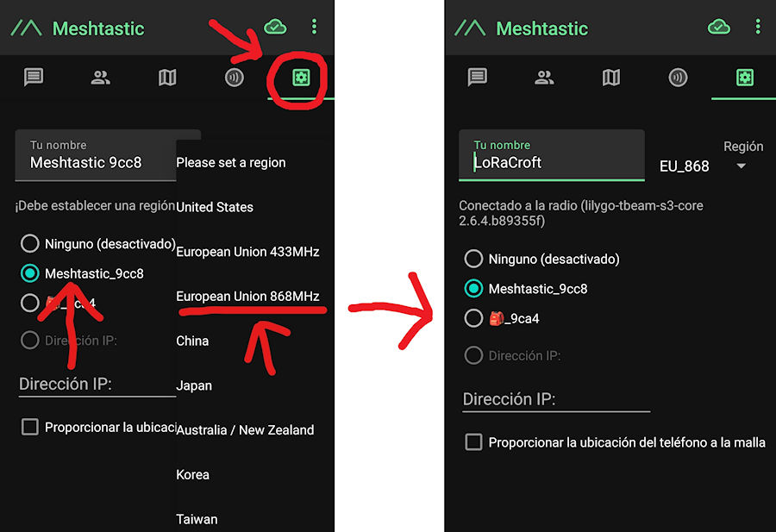Click settings gear tab in right phone screen
Screen dimensions: 776x532
coord(744,78)
